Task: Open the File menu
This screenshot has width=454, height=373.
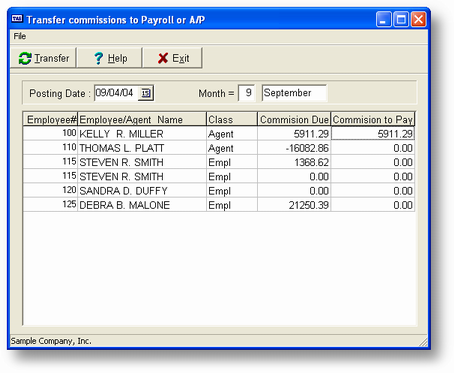Action: tap(20, 36)
